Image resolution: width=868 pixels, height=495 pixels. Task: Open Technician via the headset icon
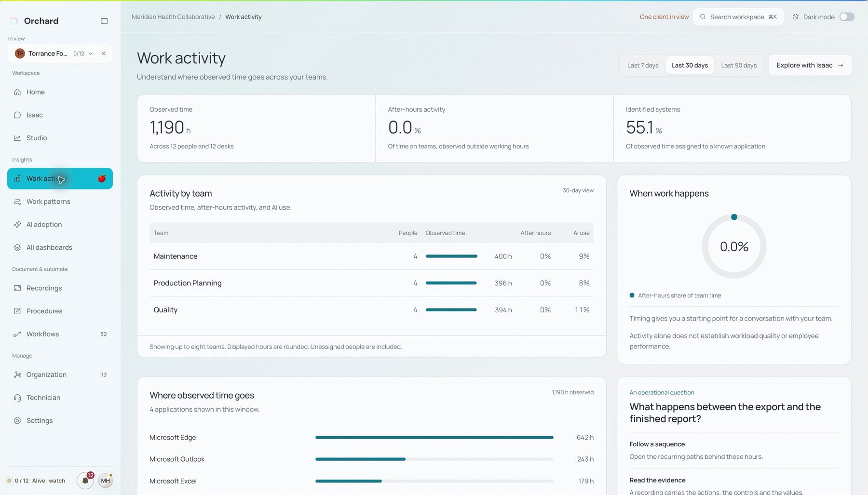(17, 398)
